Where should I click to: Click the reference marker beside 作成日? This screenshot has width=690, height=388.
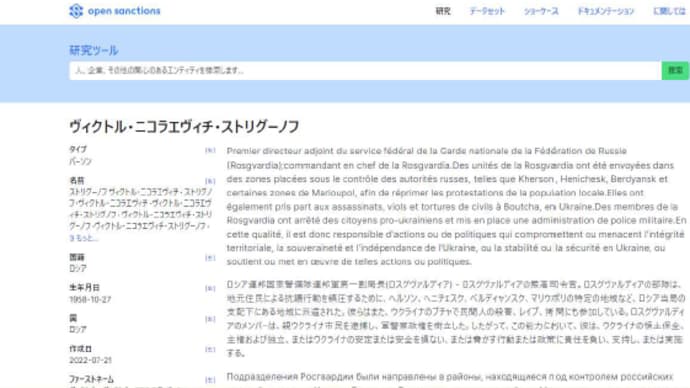tap(210, 350)
